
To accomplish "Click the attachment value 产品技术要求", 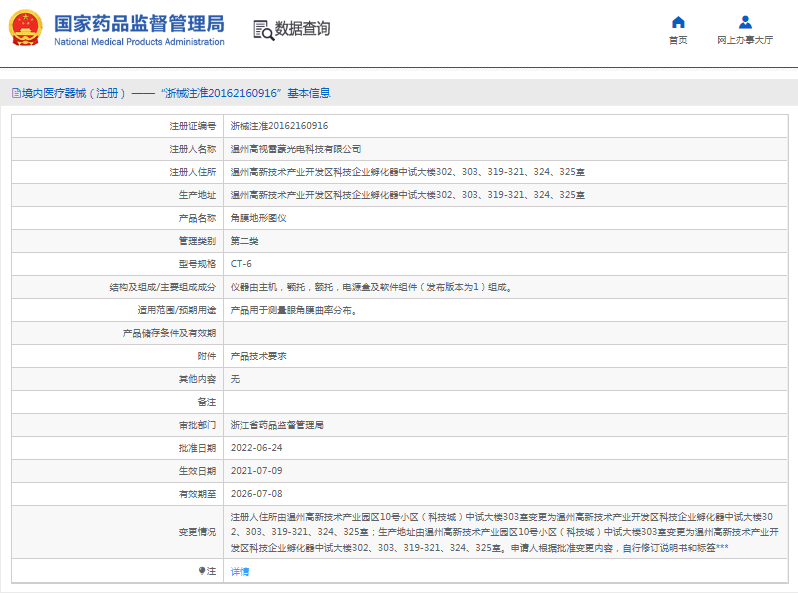I will click(258, 356).
